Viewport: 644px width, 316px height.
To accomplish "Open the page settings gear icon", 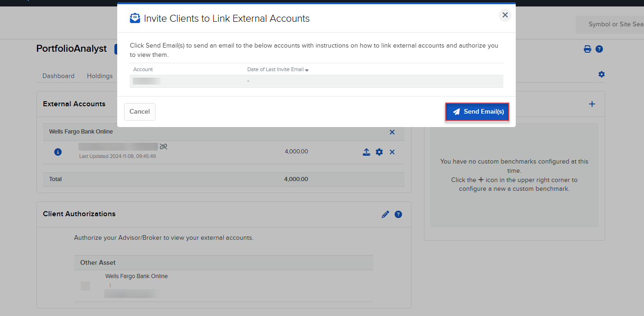I will (x=602, y=74).
